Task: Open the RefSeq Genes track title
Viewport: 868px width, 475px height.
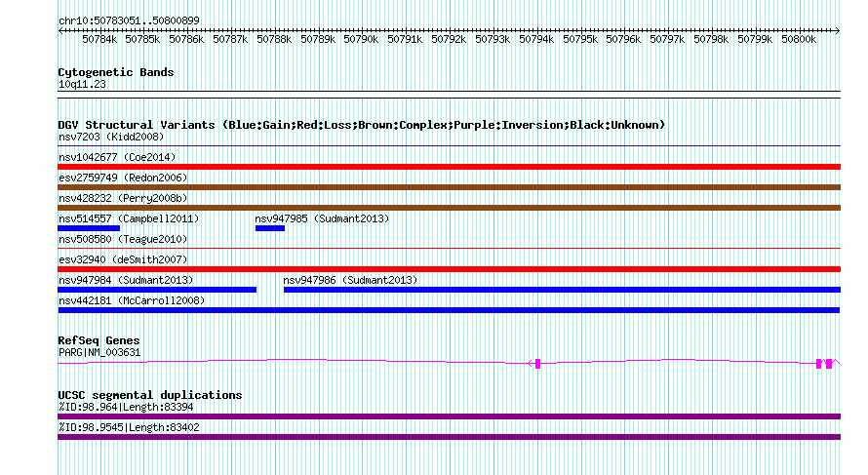Action: pyautogui.click(x=99, y=340)
